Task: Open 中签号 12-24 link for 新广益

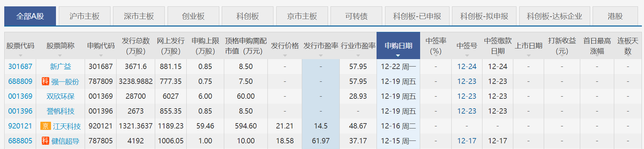Action: 467,67
